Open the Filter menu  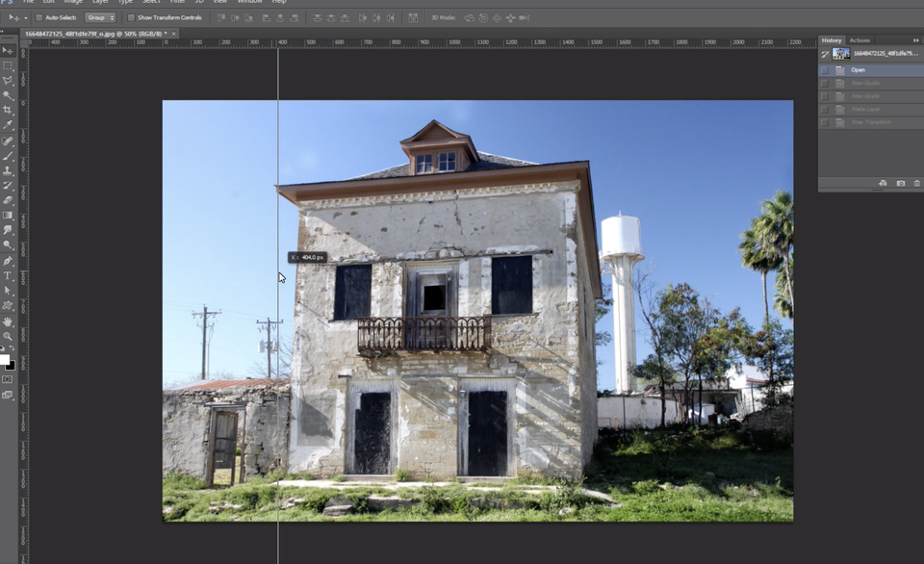tap(177, 2)
